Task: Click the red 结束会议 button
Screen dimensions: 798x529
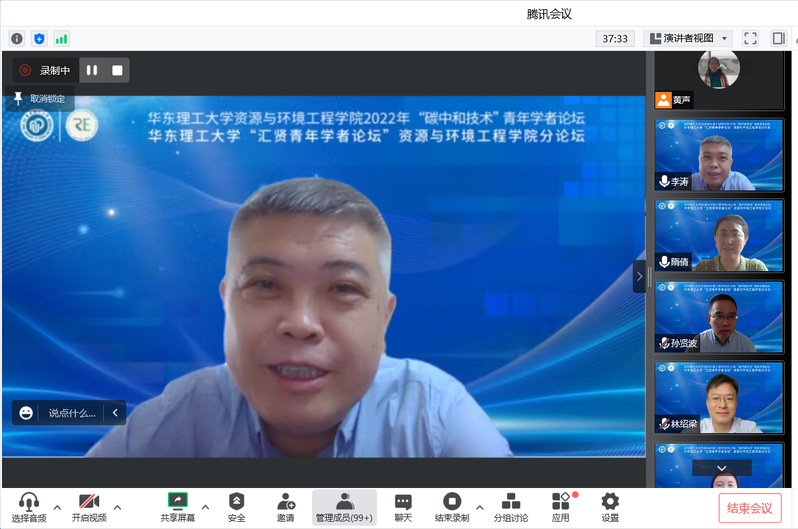Action: coord(749,508)
